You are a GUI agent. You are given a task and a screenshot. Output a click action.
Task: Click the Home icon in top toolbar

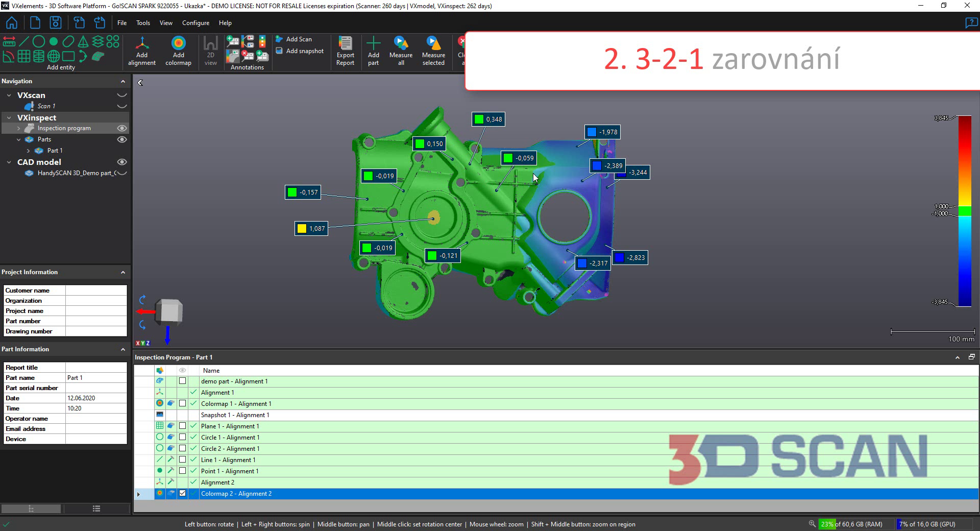11,23
